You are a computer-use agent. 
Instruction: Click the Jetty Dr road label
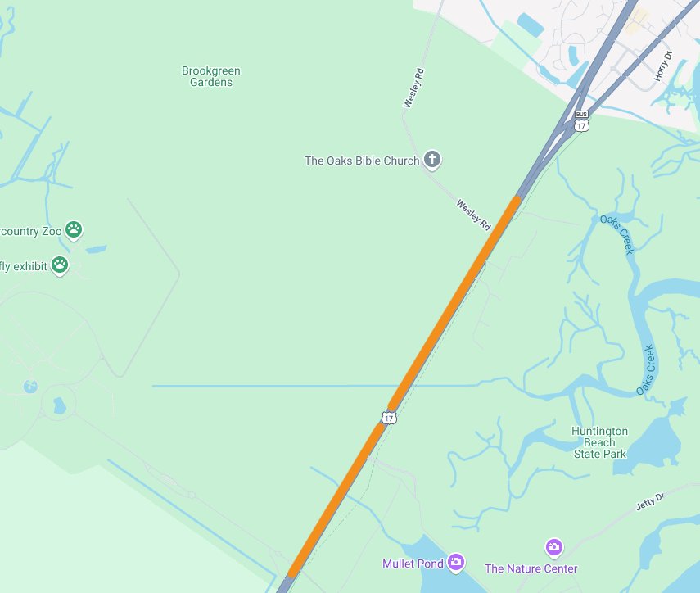pyautogui.click(x=650, y=501)
